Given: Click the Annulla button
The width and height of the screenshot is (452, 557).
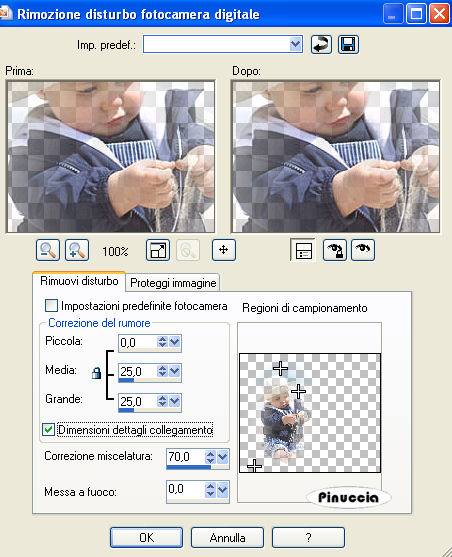Looking at the screenshot, I should (x=227, y=537).
